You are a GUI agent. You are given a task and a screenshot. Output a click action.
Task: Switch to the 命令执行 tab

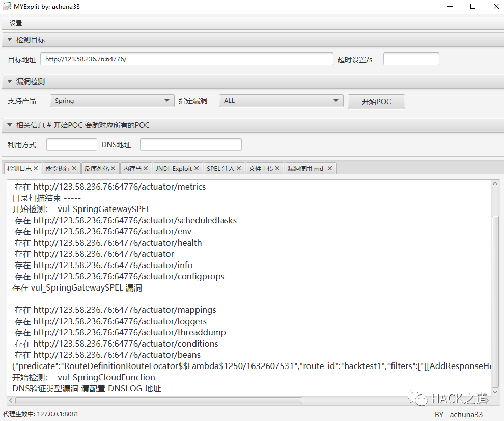point(58,168)
